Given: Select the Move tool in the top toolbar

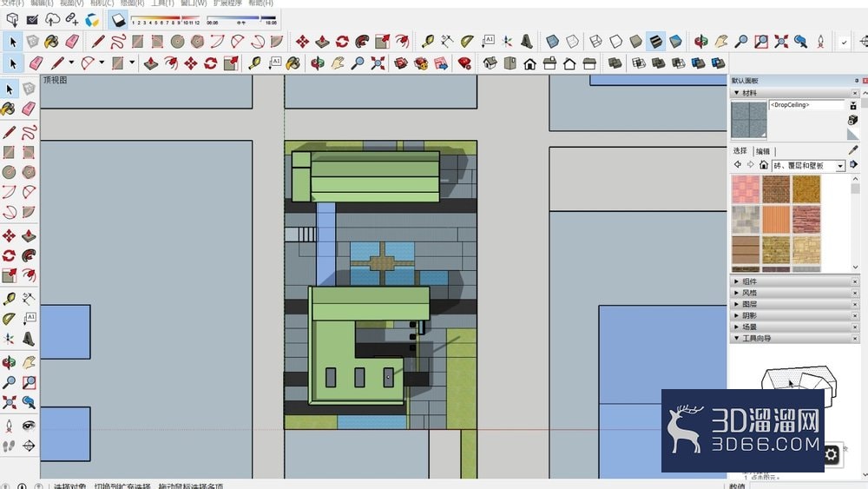Looking at the screenshot, I should tap(302, 42).
